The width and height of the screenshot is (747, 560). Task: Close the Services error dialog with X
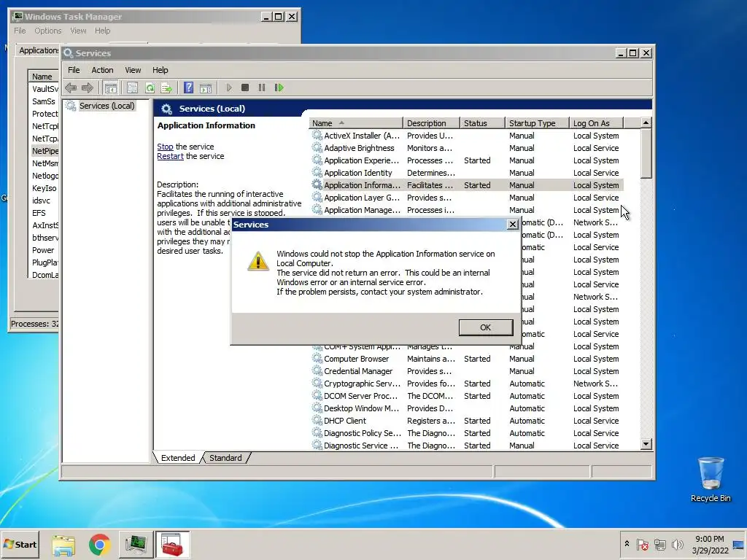coord(513,225)
